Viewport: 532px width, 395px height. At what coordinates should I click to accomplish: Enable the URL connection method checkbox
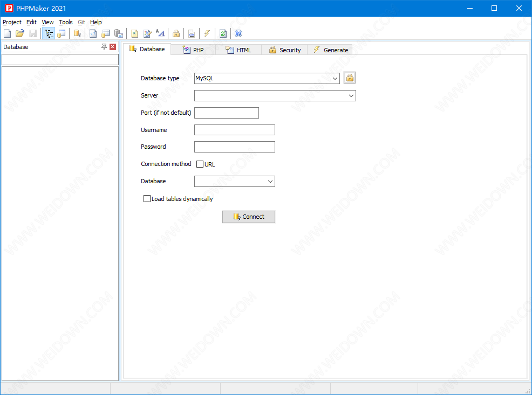[200, 164]
